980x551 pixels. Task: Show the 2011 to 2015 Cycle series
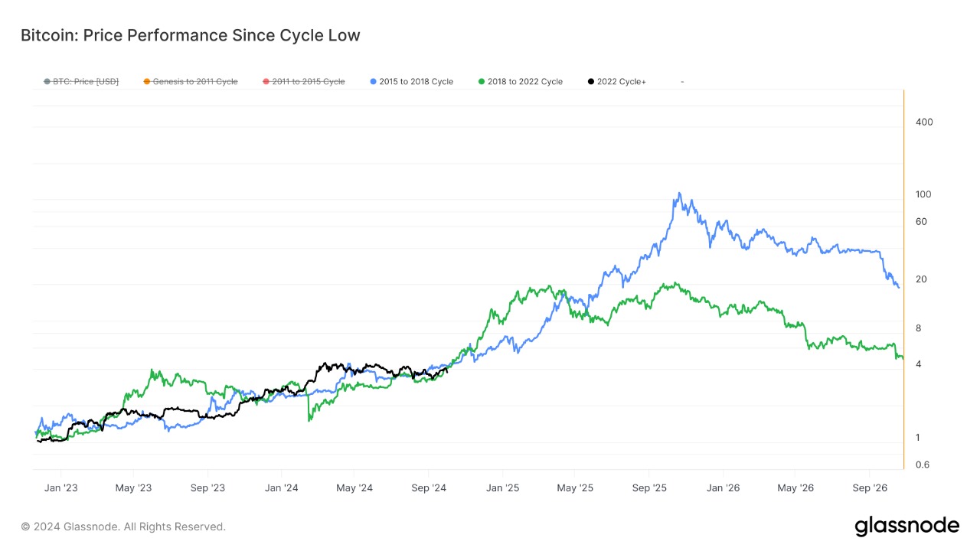(303, 81)
